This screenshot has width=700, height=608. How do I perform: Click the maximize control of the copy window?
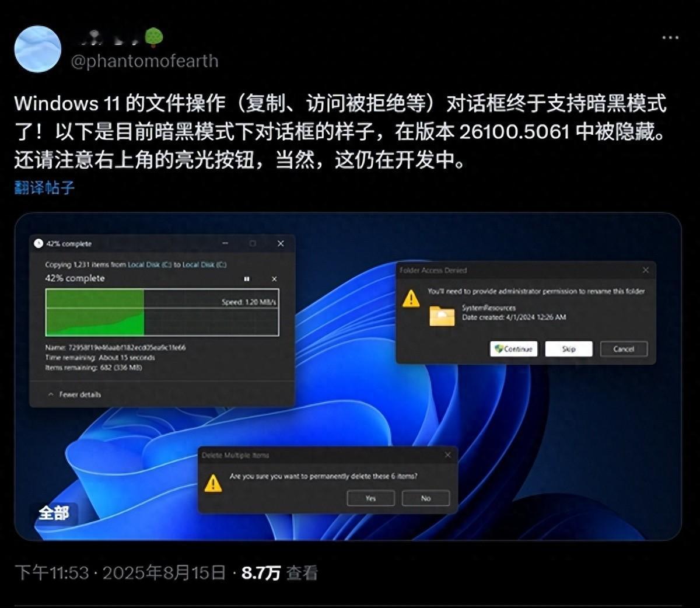point(252,244)
